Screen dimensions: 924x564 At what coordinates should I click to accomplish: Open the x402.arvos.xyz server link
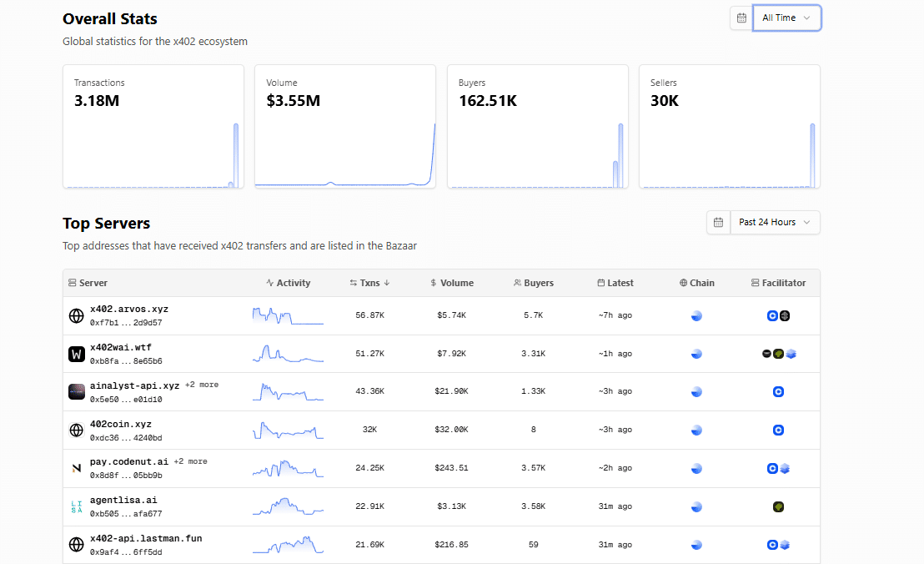tap(129, 310)
